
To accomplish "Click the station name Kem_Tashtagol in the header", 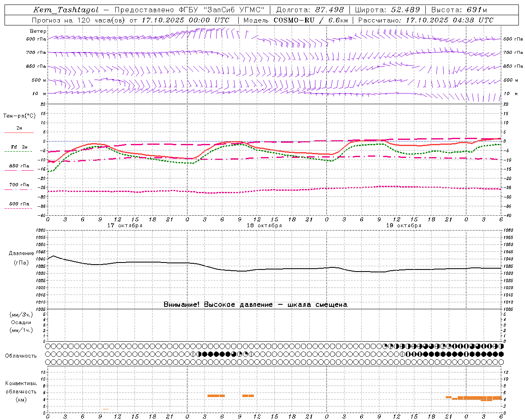I will point(66,10).
